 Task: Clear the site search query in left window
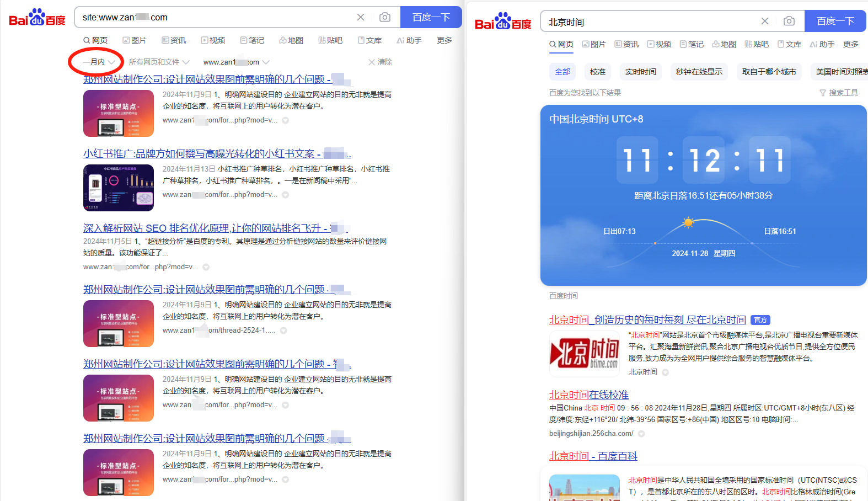coord(361,17)
